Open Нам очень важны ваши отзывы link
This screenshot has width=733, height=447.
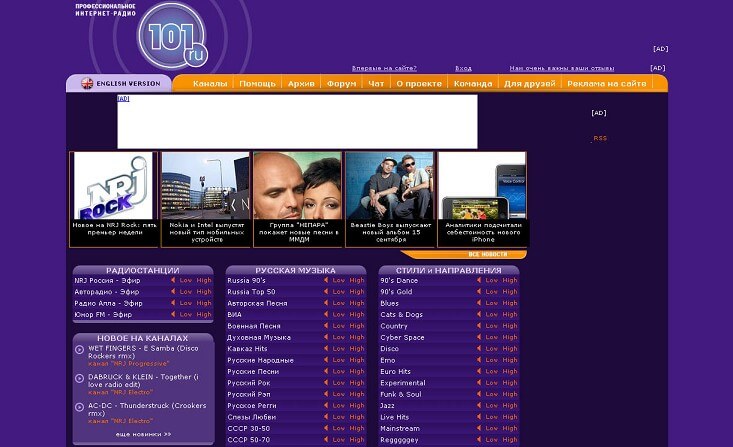(x=562, y=68)
